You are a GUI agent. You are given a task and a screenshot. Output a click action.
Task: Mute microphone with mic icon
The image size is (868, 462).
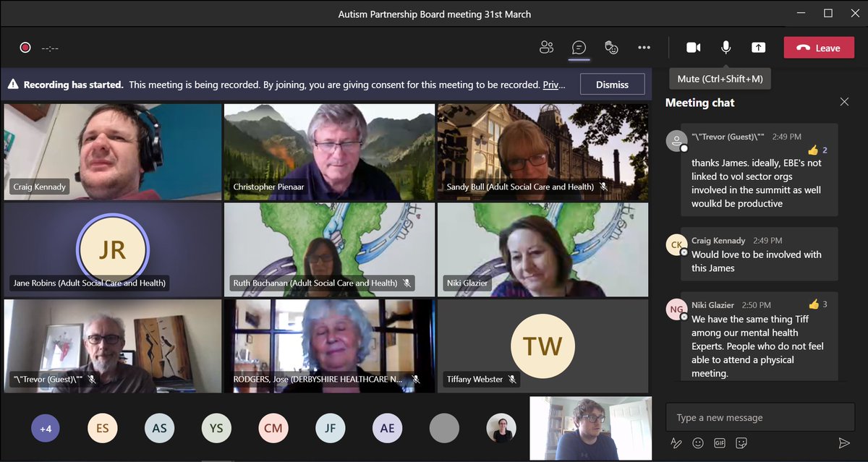tap(726, 48)
